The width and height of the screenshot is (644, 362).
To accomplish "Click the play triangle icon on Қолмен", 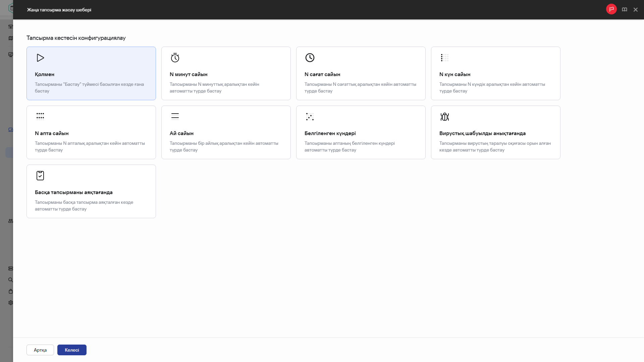I will click(40, 58).
